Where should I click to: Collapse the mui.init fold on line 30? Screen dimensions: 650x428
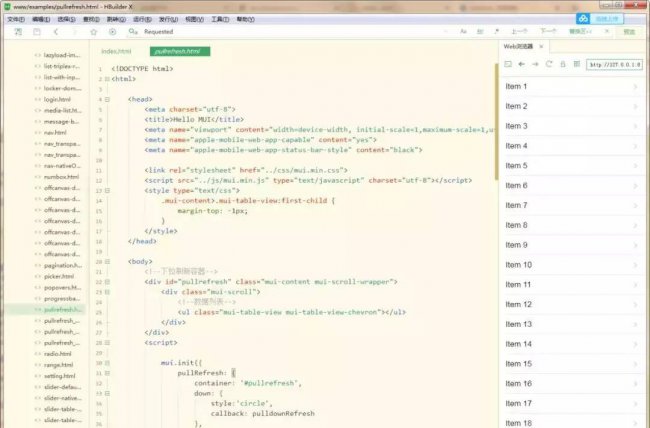[107, 363]
